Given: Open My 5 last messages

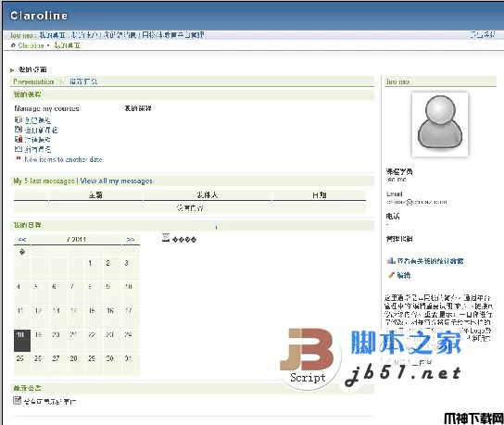Looking at the screenshot, I should (x=44, y=181).
